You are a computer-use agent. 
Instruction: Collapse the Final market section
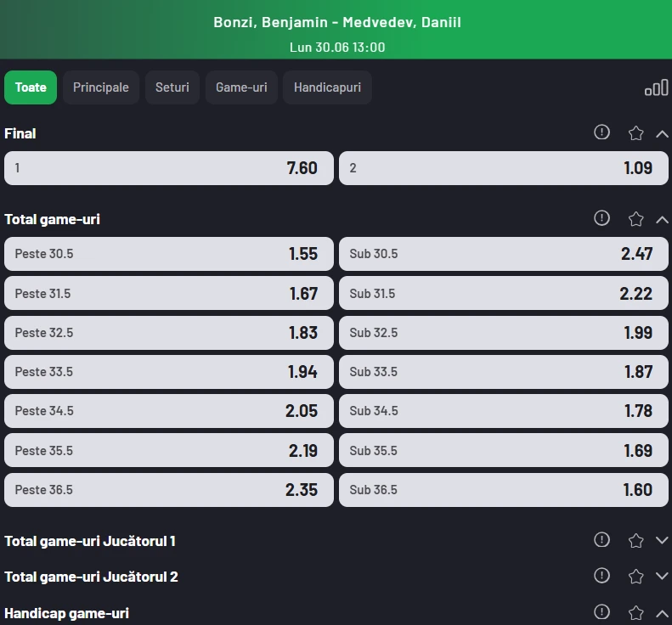click(662, 134)
